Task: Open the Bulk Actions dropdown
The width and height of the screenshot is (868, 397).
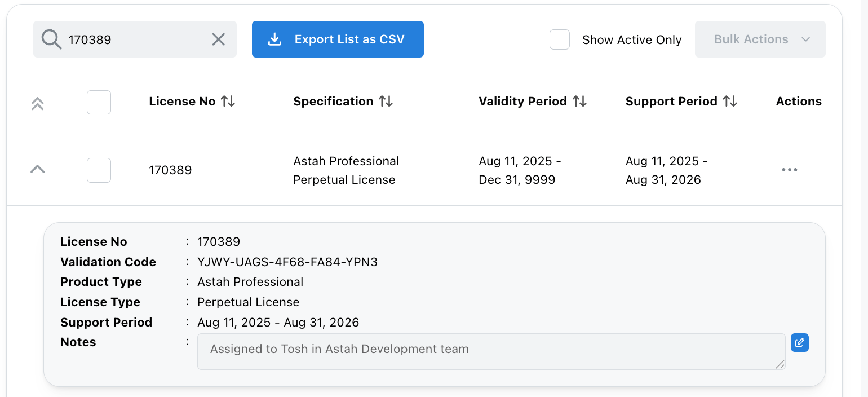Action: (760, 39)
